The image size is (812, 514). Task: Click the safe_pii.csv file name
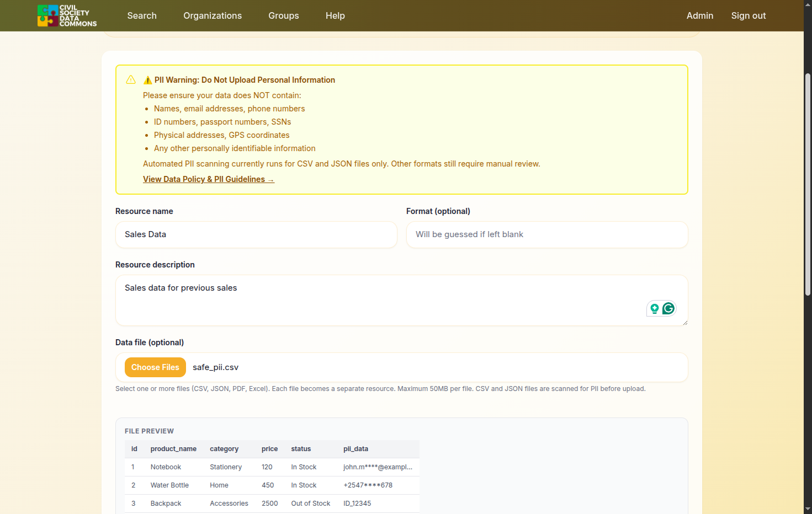coord(215,367)
